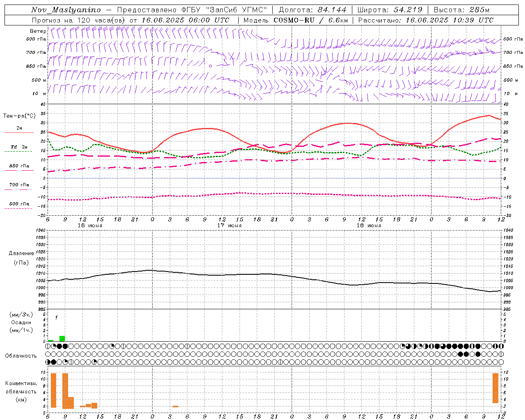Click the '10 м' wind level label on left
The width and height of the screenshot is (525, 420).
[39, 94]
